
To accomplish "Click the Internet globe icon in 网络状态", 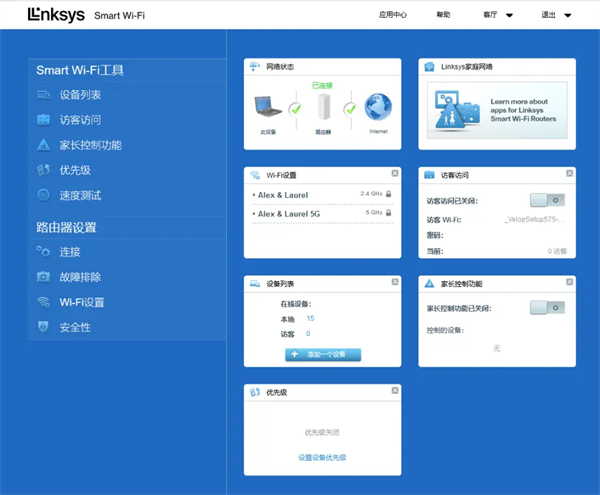I will (x=378, y=108).
